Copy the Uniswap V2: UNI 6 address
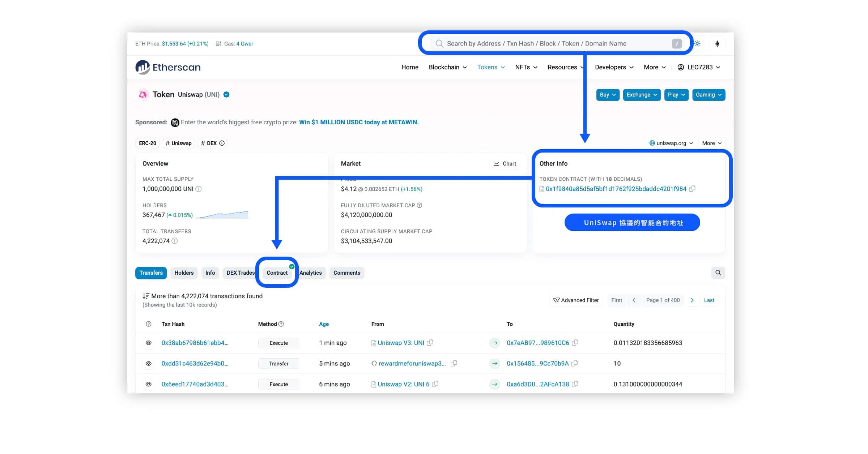868x454 pixels. pyautogui.click(x=435, y=384)
